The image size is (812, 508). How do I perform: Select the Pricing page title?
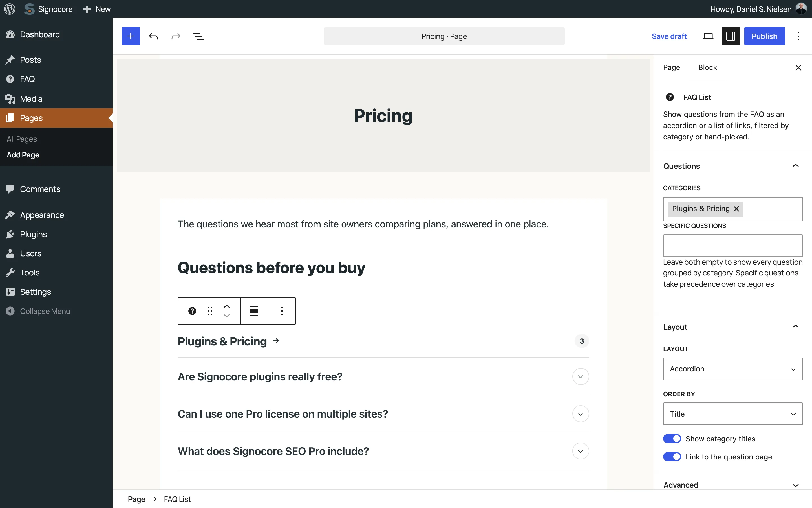click(x=383, y=116)
